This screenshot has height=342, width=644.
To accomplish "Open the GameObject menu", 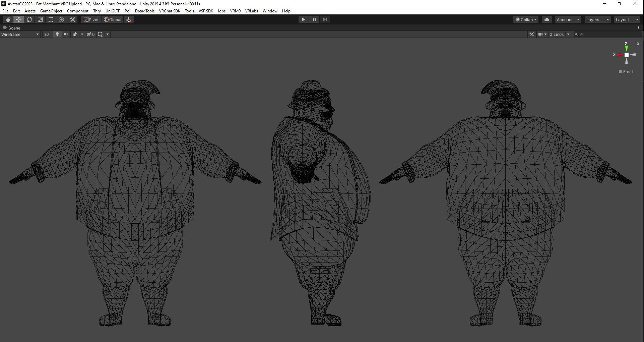I will (51, 11).
